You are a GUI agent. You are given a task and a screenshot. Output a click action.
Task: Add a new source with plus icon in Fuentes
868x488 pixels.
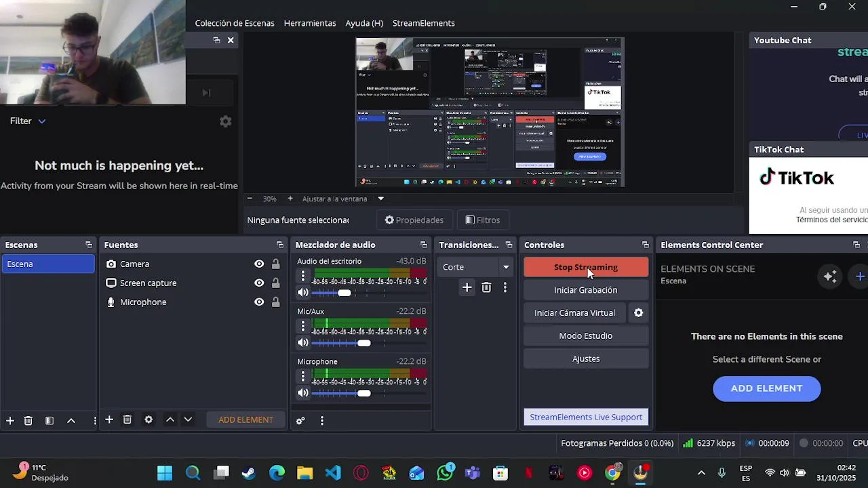(x=108, y=420)
